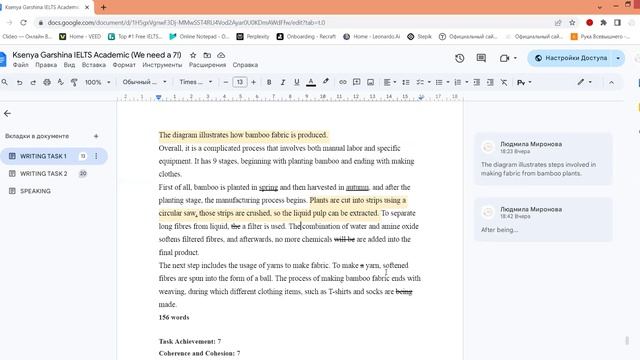Switch to the WRITING TASK 2 tab
Viewport: 640px width, 360px height.
(x=44, y=173)
